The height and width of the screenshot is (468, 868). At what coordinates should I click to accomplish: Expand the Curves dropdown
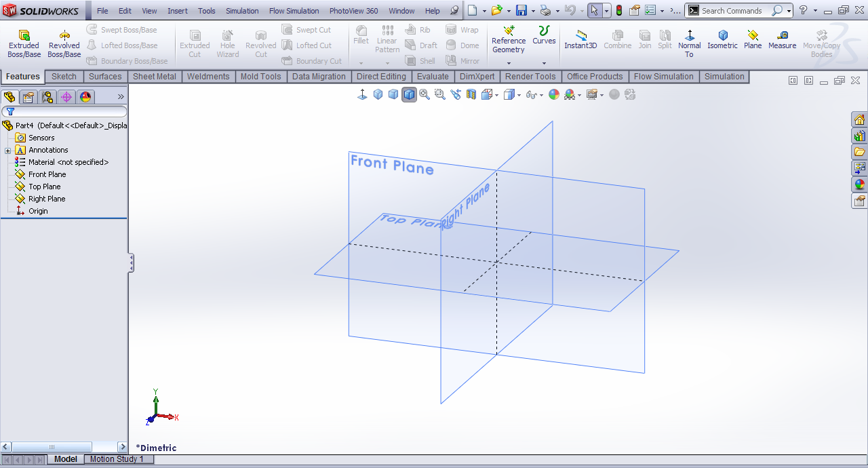[544, 63]
